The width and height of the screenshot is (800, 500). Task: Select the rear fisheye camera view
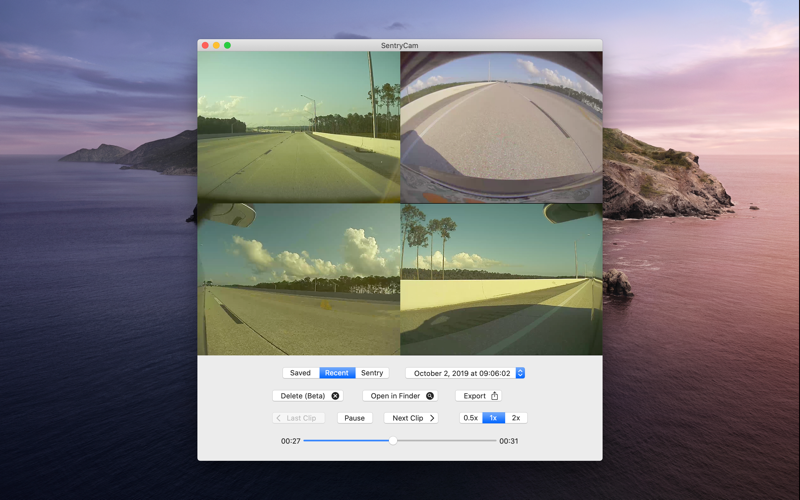501,127
